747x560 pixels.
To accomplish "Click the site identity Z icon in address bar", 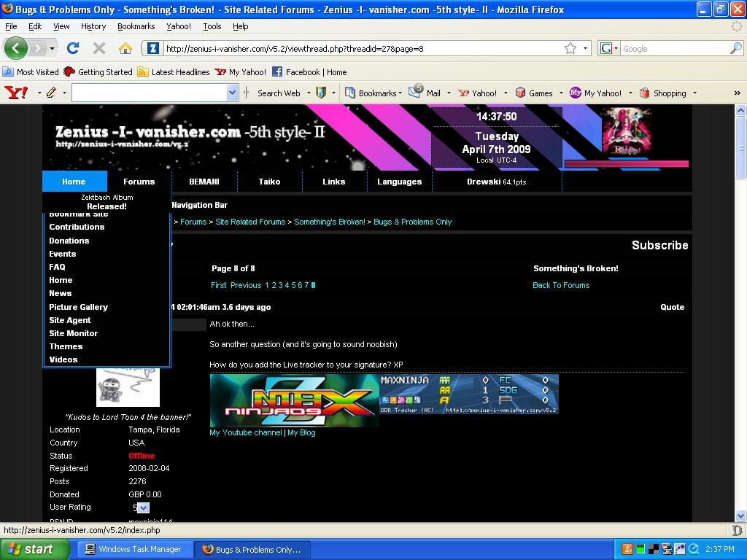I will point(152,48).
